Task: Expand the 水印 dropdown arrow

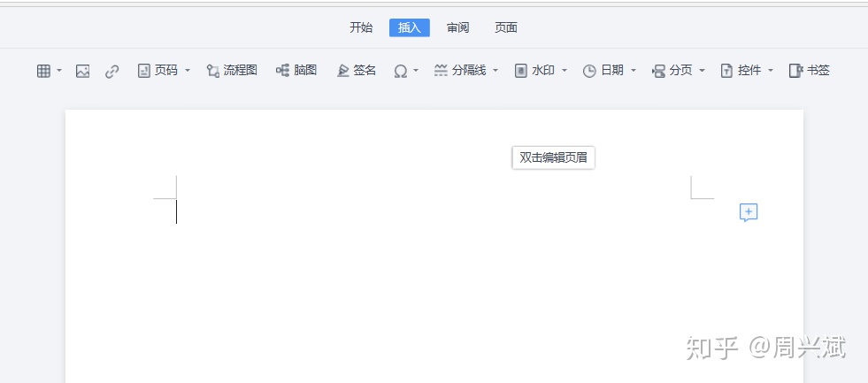Action: click(565, 71)
